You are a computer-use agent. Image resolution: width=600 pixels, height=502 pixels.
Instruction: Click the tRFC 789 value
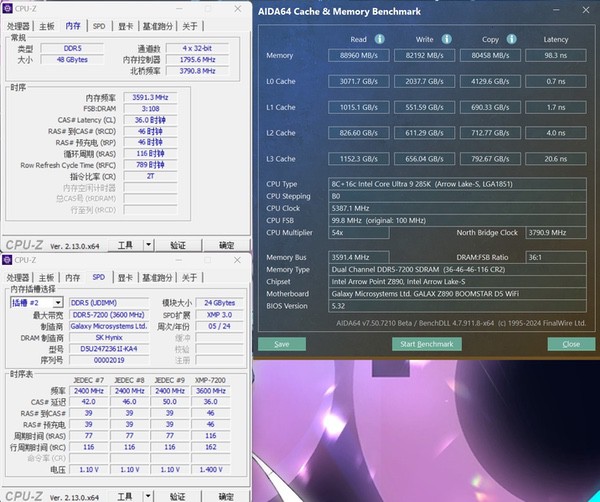click(150, 165)
